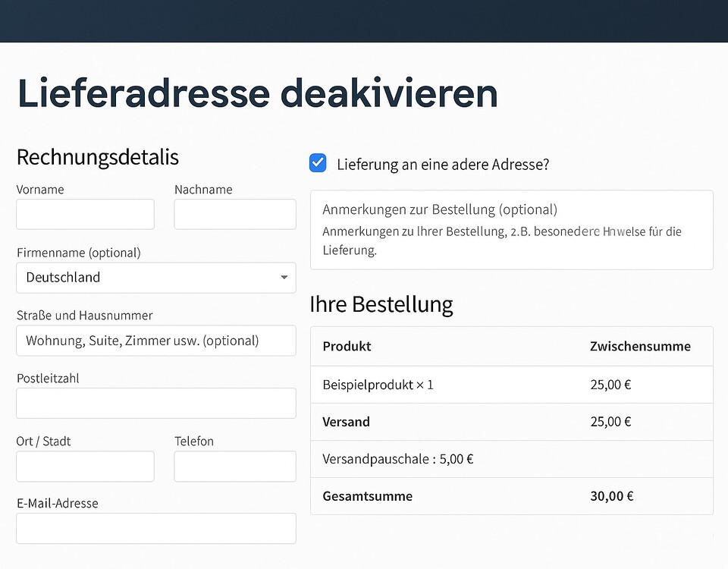Image resolution: width=728 pixels, height=569 pixels.
Task: Click the 'Postleitzahl' field label
Action: pos(48,379)
